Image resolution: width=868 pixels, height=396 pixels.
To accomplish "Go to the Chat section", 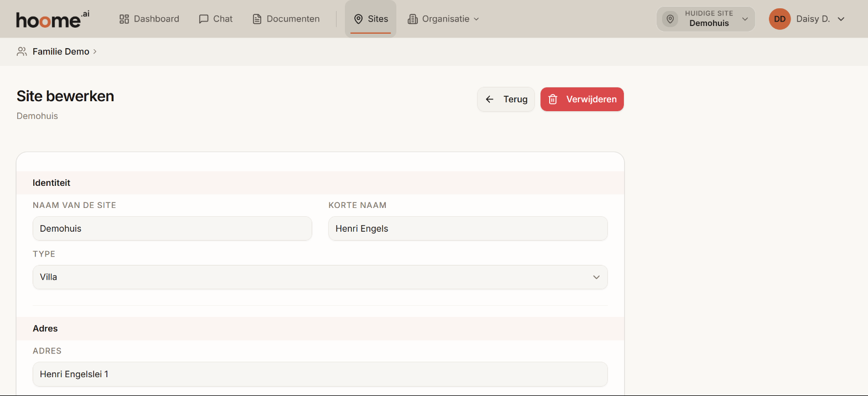I will click(216, 19).
